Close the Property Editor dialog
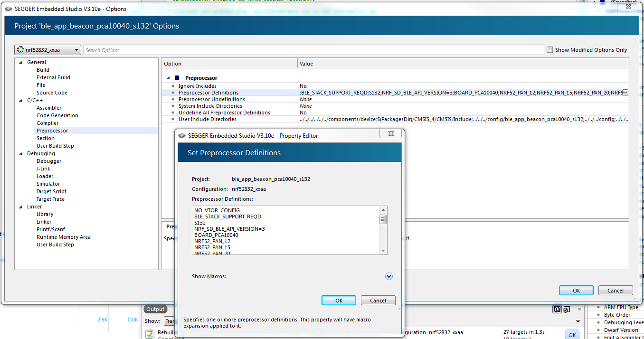This screenshot has height=339, width=644. coord(391,134)
